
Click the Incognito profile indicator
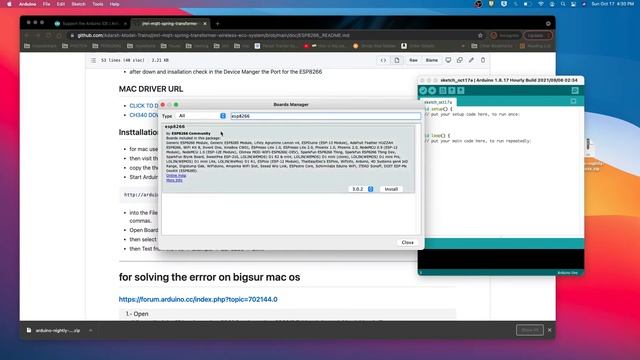(505, 36)
